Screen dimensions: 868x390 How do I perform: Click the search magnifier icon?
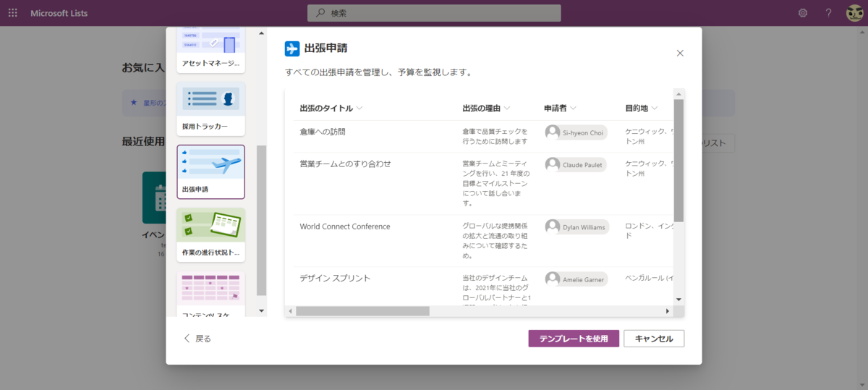point(321,13)
